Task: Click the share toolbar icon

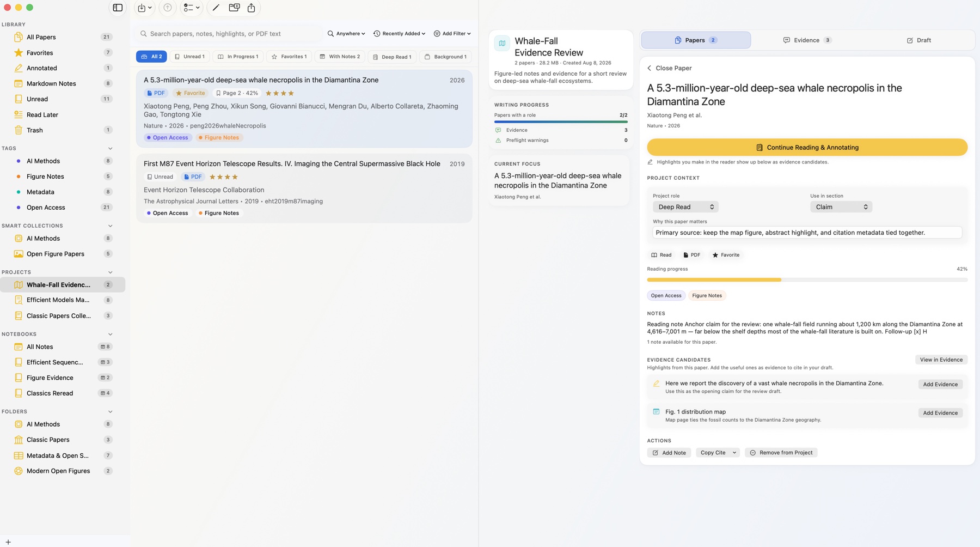Action: click(x=252, y=8)
